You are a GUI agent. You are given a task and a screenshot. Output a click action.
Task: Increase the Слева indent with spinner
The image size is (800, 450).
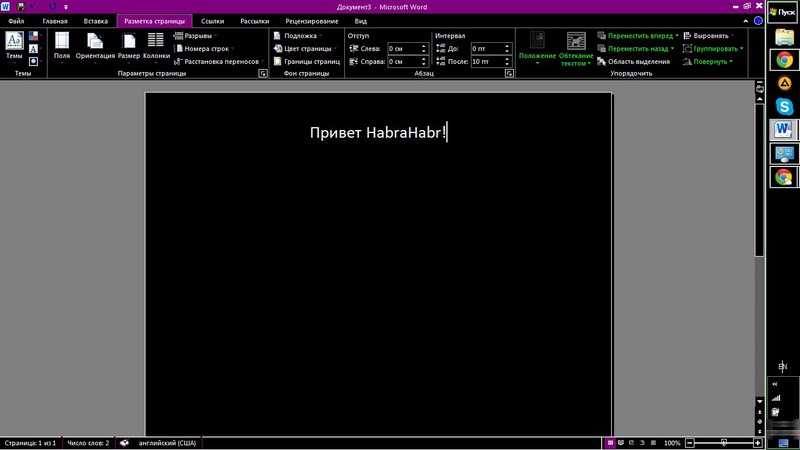pos(423,46)
